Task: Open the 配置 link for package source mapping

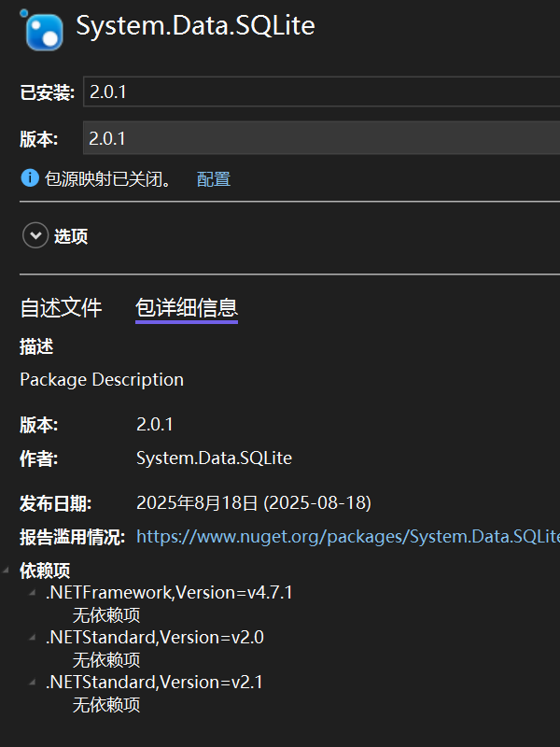Action: pos(214,179)
